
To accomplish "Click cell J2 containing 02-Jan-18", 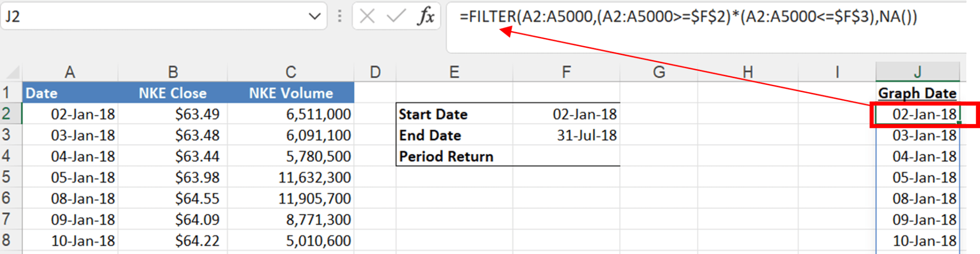I will [x=917, y=114].
